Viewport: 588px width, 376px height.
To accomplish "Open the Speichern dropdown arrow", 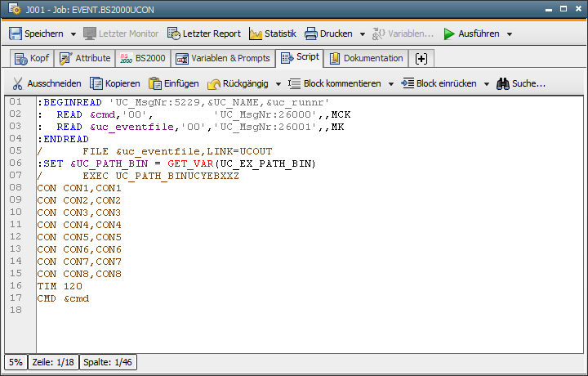I will coord(73,34).
